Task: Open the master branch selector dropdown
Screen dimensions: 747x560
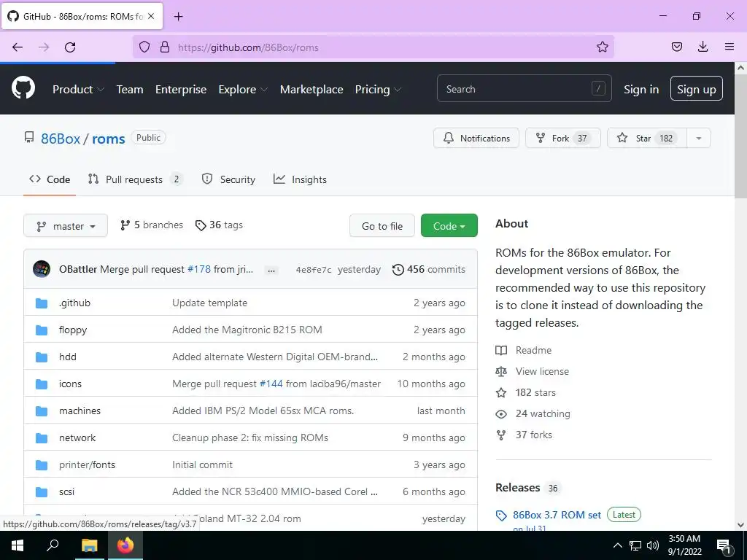Action: 66,226
